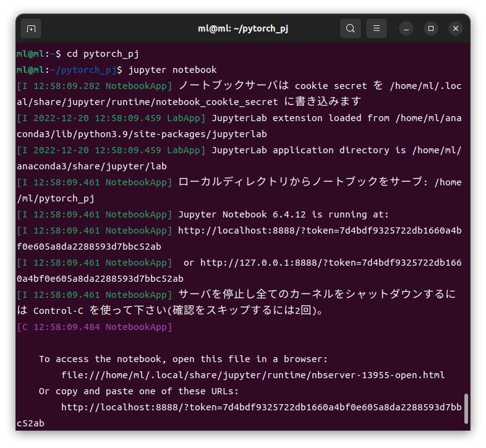Click 'anaconda3/share/jupyter/lab' path text

(92, 166)
